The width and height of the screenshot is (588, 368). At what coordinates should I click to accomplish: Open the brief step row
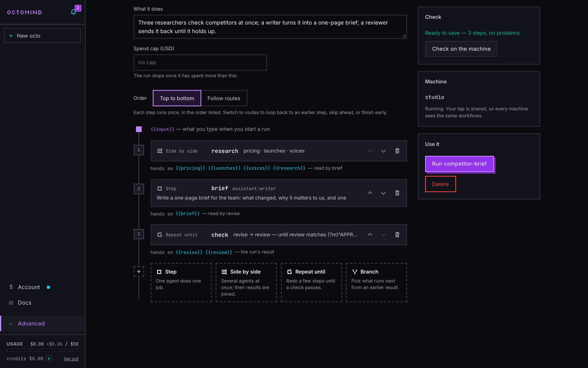[279, 193]
